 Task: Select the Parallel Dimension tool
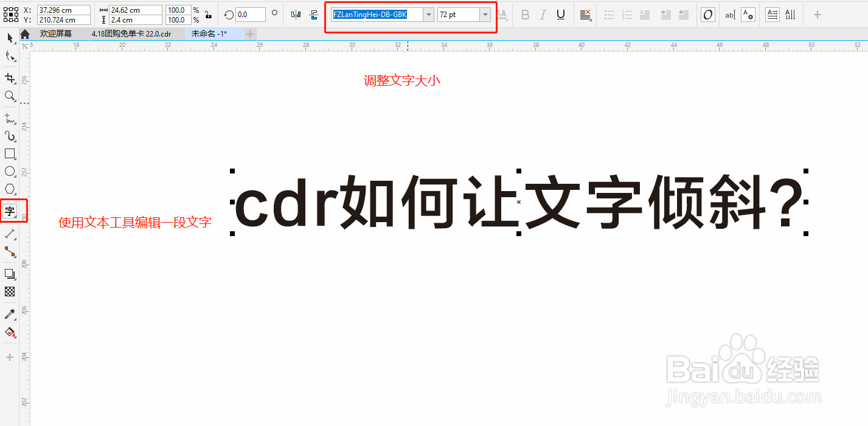coord(10,234)
